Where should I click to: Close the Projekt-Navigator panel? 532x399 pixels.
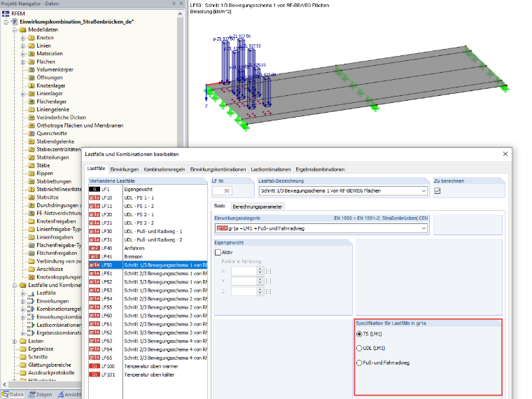tap(181, 3)
